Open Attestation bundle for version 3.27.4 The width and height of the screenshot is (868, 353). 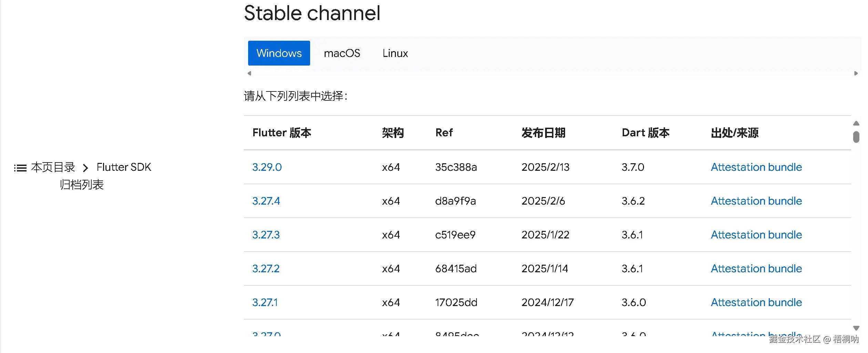click(x=756, y=201)
